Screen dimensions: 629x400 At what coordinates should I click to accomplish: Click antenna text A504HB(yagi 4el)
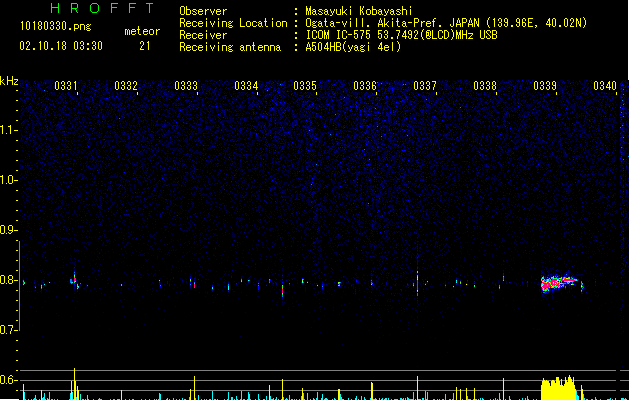pos(353,47)
